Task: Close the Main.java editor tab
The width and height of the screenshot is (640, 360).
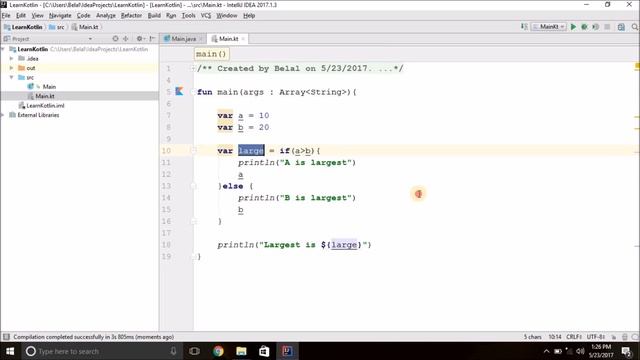Action: (201, 39)
